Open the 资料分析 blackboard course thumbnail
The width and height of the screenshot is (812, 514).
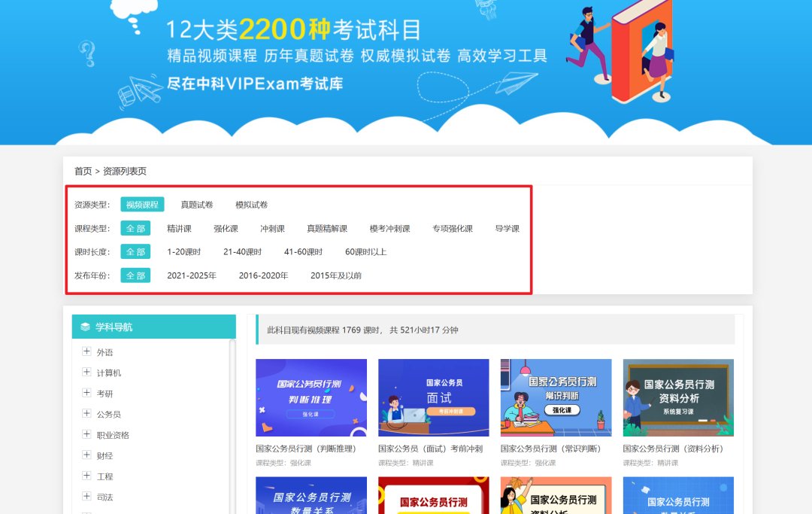[678, 398]
